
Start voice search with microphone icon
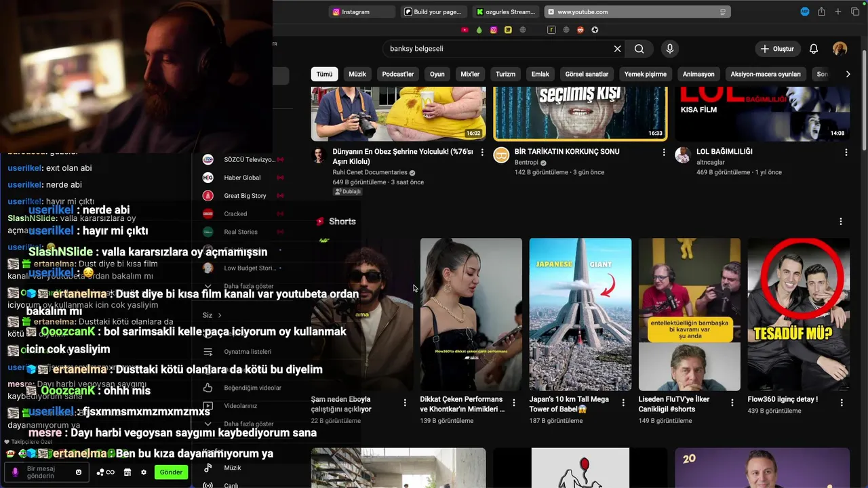coord(670,49)
